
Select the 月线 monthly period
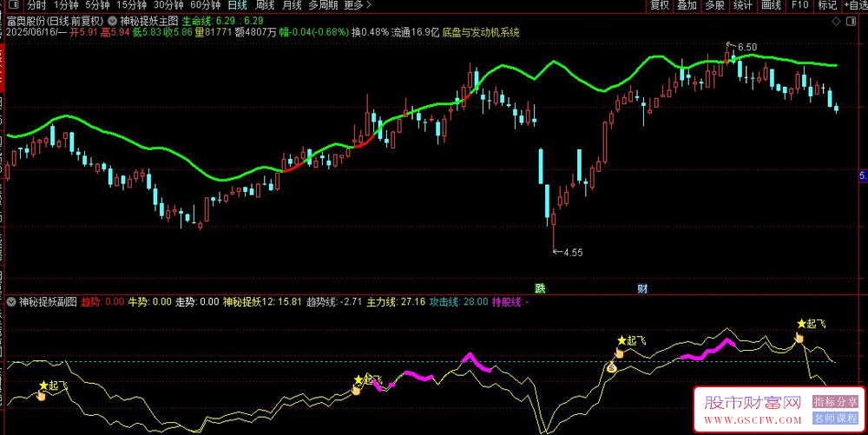292,5
